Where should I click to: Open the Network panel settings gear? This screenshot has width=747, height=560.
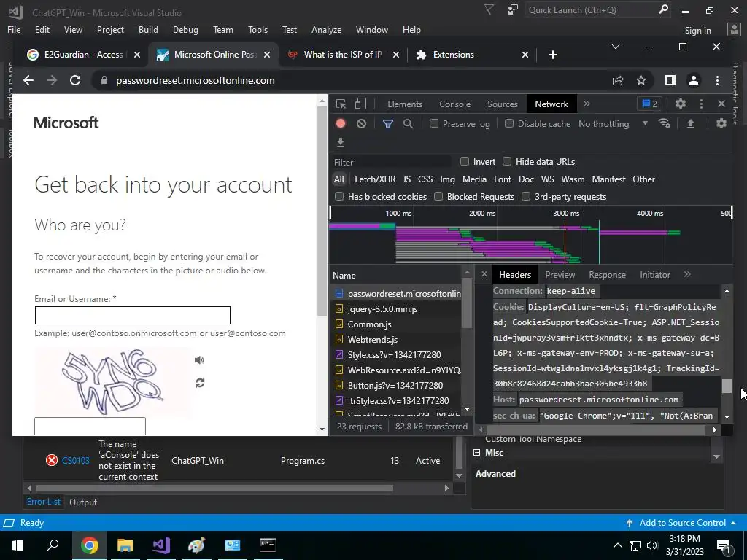(721, 123)
